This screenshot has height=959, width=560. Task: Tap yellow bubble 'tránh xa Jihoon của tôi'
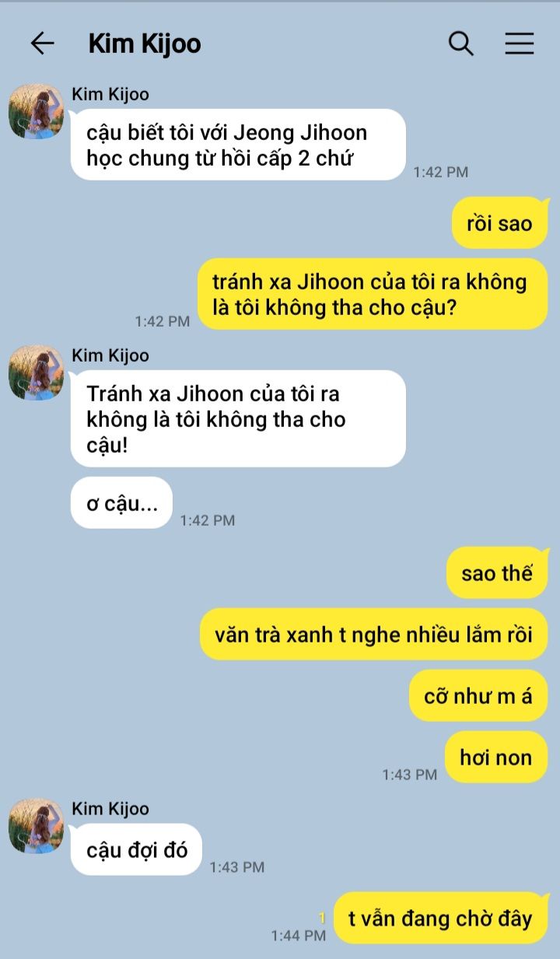[369, 294]
